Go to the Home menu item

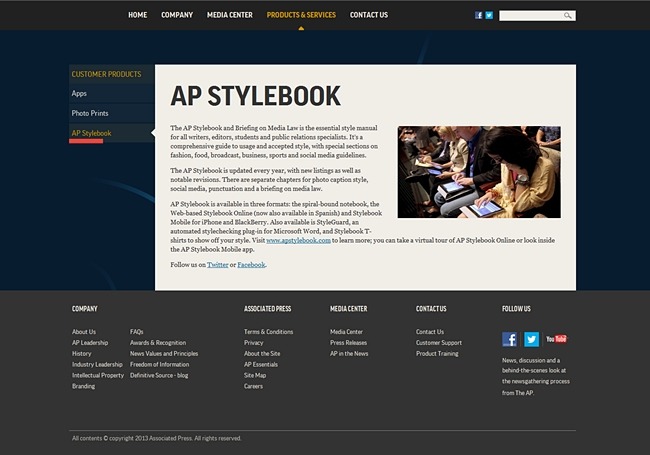point(138,15)
